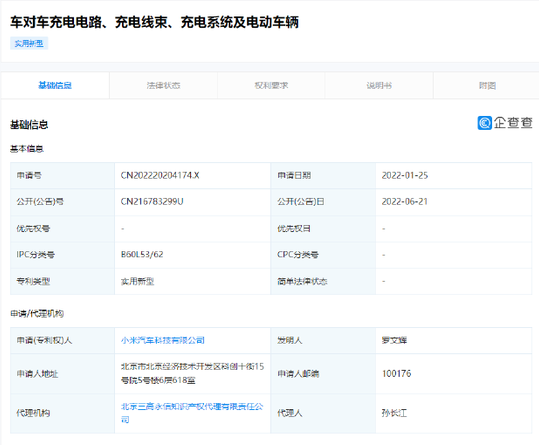Open the 权利要求 tab
The height and width of the screenshot is (445, 539).
point(271,85)
